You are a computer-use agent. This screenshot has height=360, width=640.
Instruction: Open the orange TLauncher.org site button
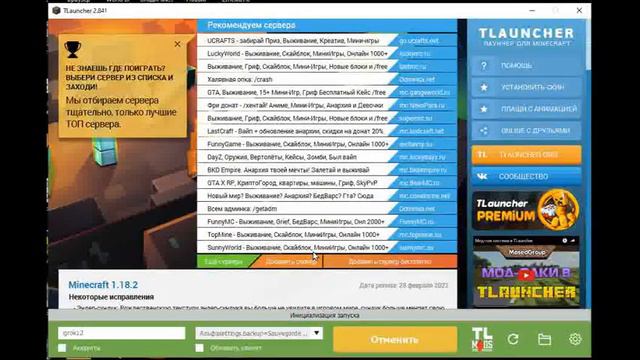pos(526,155)
